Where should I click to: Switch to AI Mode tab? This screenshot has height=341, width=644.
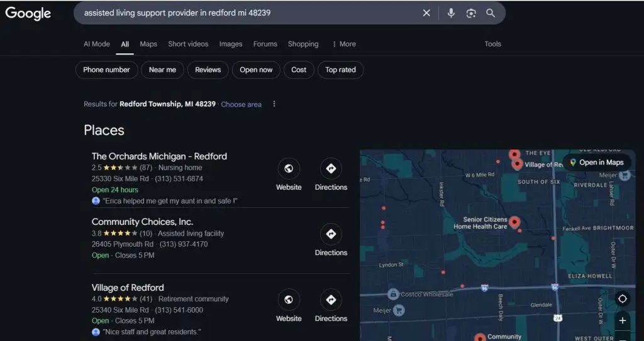[x=96, y=44]
